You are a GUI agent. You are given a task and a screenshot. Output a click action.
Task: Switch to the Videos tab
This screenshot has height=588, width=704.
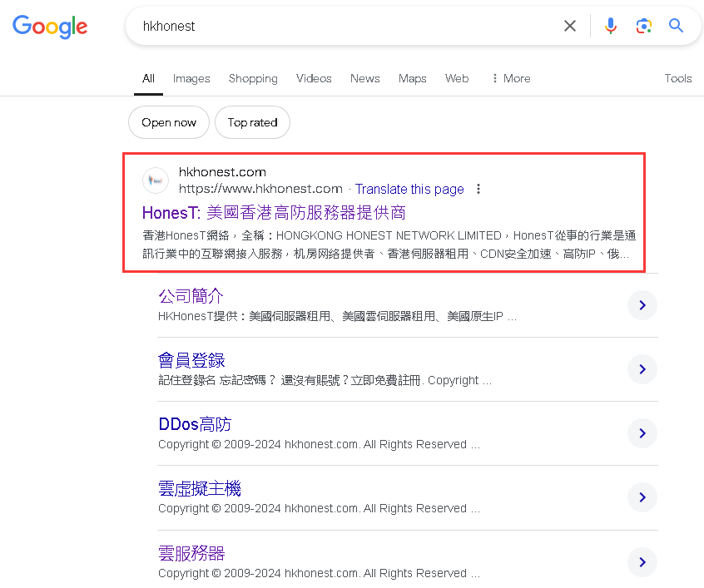coord(314,78)
